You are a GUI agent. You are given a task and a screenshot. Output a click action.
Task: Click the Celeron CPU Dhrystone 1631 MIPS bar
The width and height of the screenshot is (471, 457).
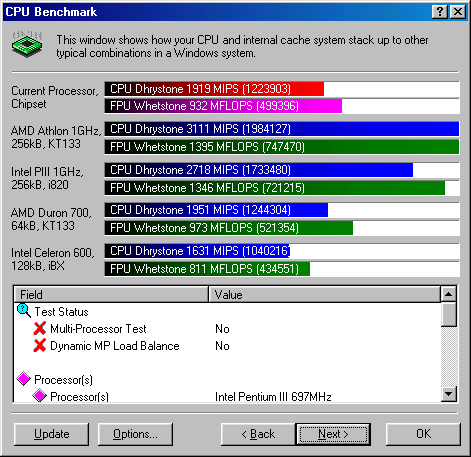[x=197, y=251]
